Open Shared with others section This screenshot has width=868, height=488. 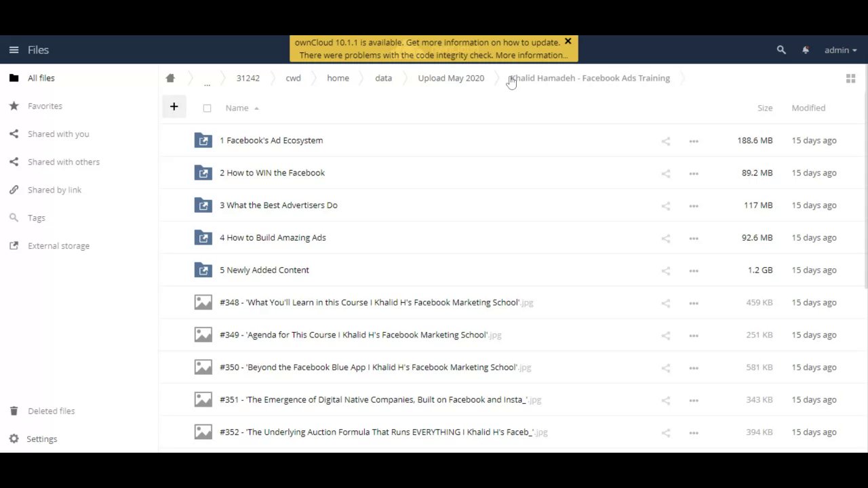click(x=64, y=162)
